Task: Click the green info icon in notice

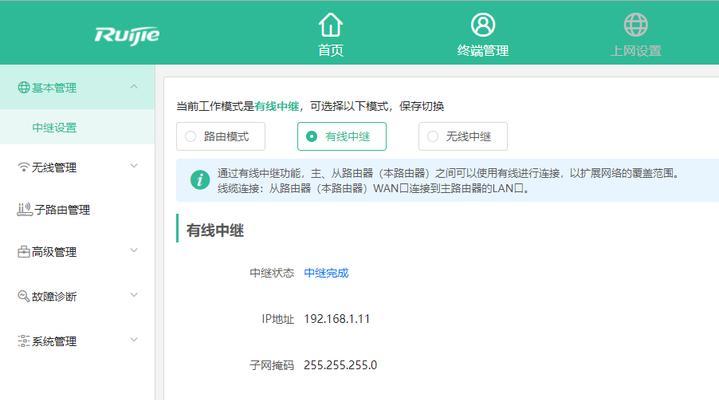Action: click(200, 180)
